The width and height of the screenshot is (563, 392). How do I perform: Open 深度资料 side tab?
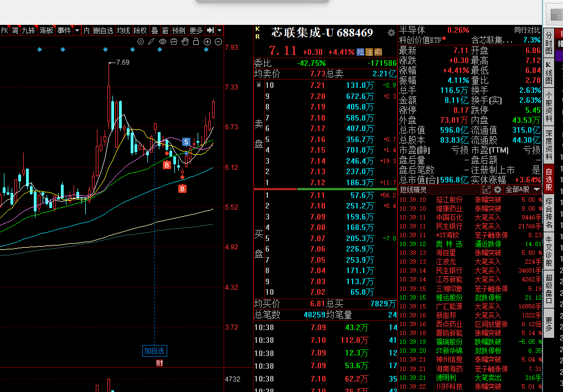click(549, 145)
